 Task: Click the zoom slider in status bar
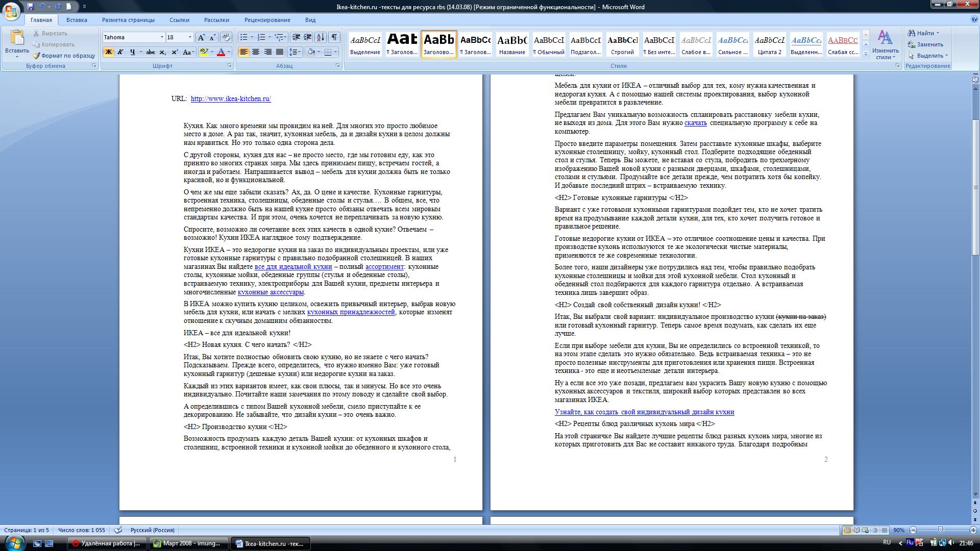(x=940, y=530)
